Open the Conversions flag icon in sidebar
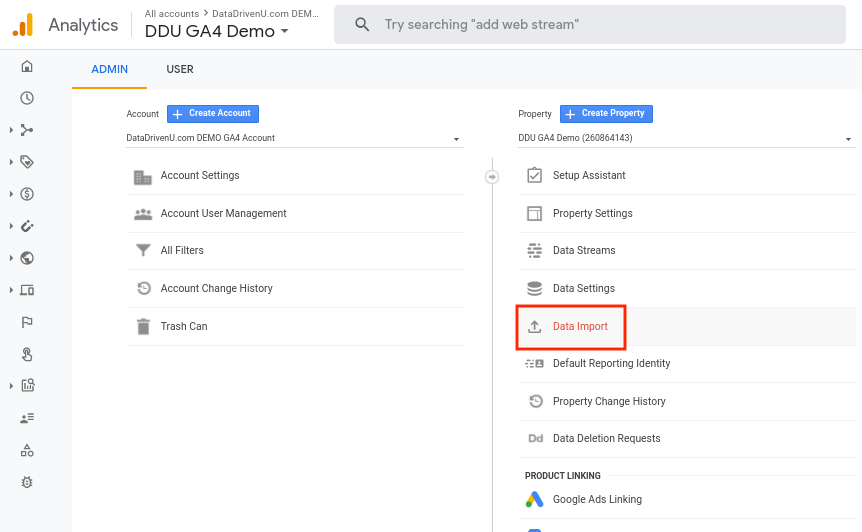 pyautogui.click(x=26, y=322)
